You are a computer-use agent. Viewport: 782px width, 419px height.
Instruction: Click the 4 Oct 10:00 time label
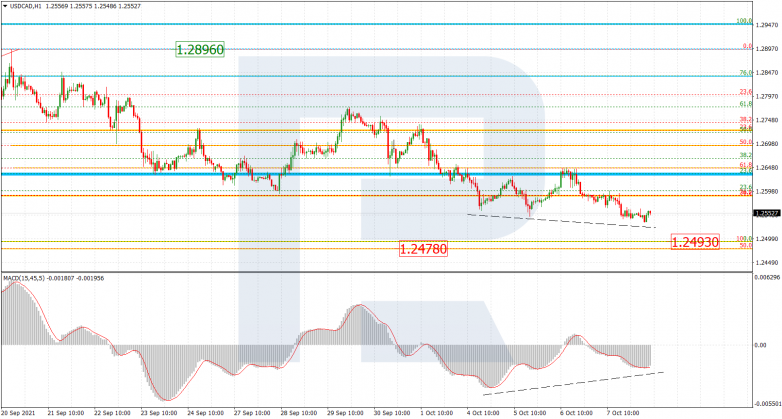pos(483,414)
